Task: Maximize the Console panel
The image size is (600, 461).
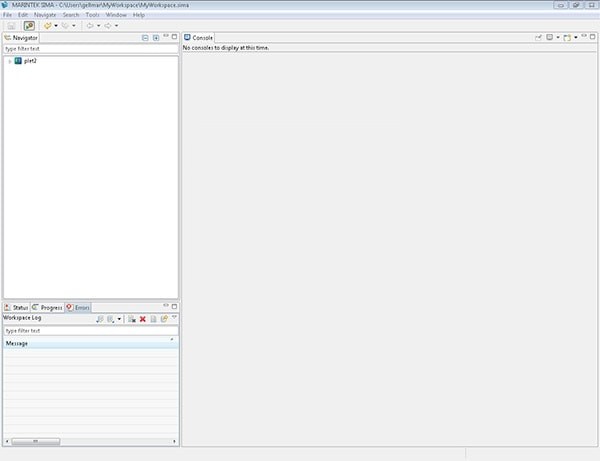Action: (x=593, y=37)
